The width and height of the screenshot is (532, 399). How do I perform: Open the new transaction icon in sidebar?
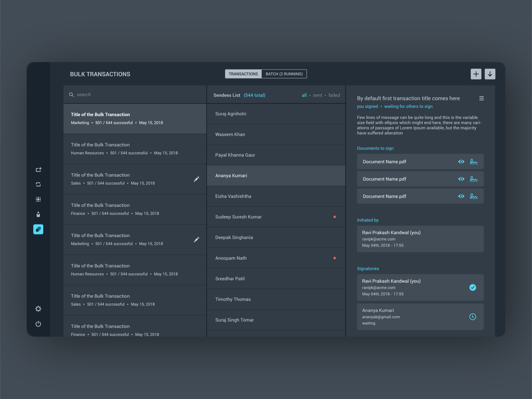click(x=38, y=170)
